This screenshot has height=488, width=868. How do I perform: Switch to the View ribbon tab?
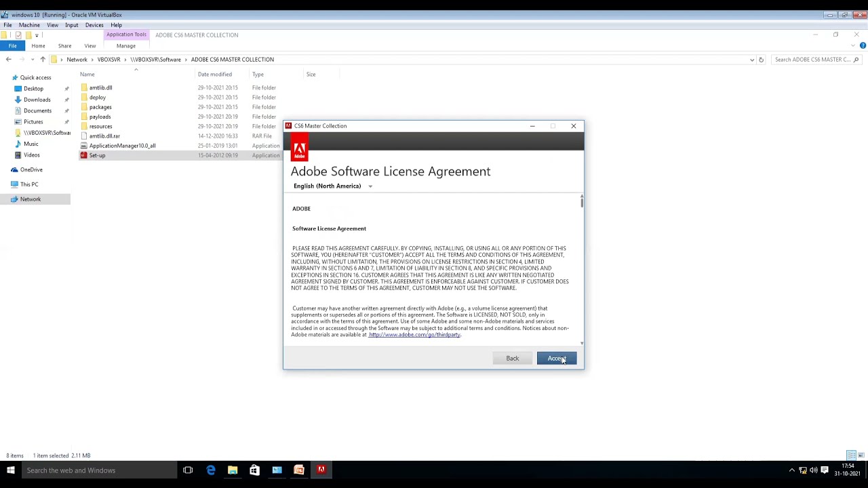(x=90, y=45)
